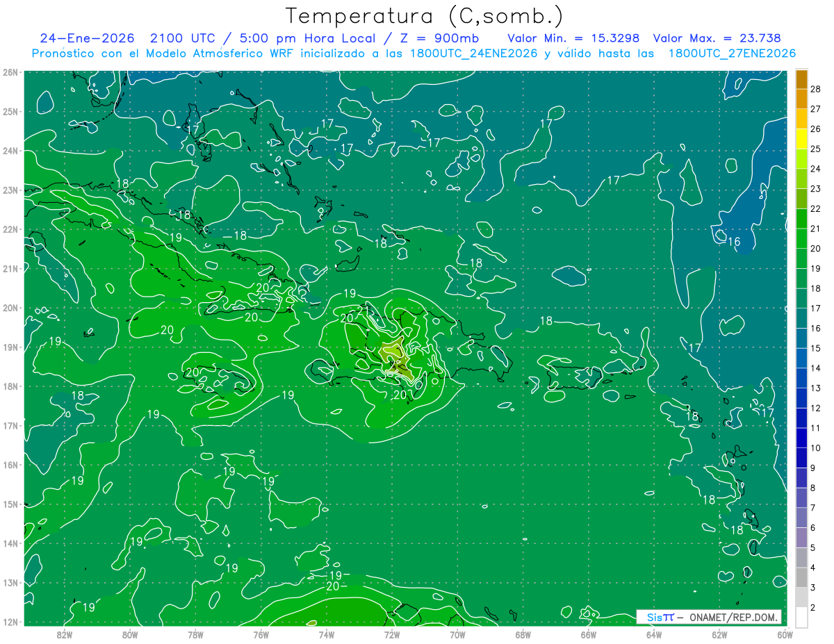The image size is (834, 644).
Task: Click the 74W longitude axis label
Action: [x=326, y=634]
